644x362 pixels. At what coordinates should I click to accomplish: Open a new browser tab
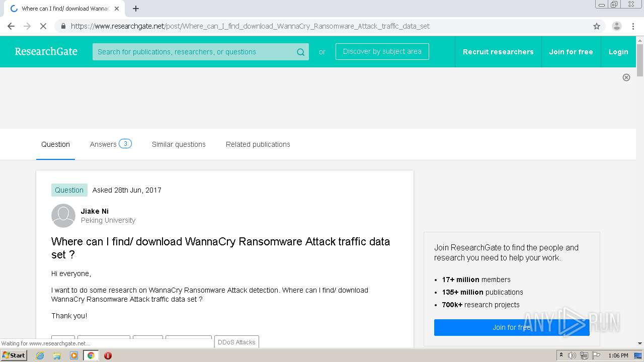[x=136, y=9]
